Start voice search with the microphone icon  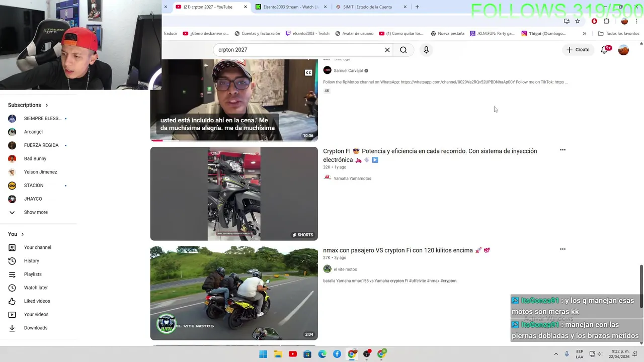pyautogui.click(x=426, y=50)
